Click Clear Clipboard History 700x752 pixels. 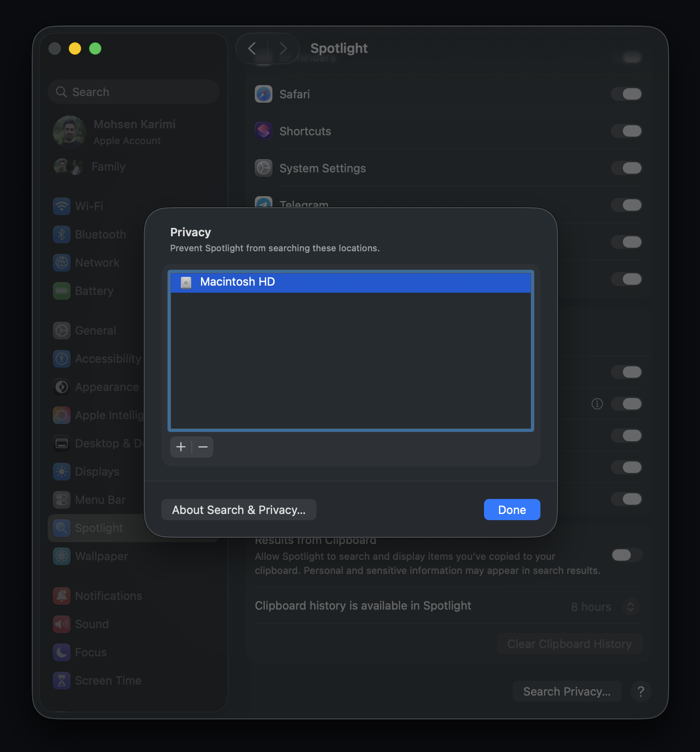(x=570, y=644)
